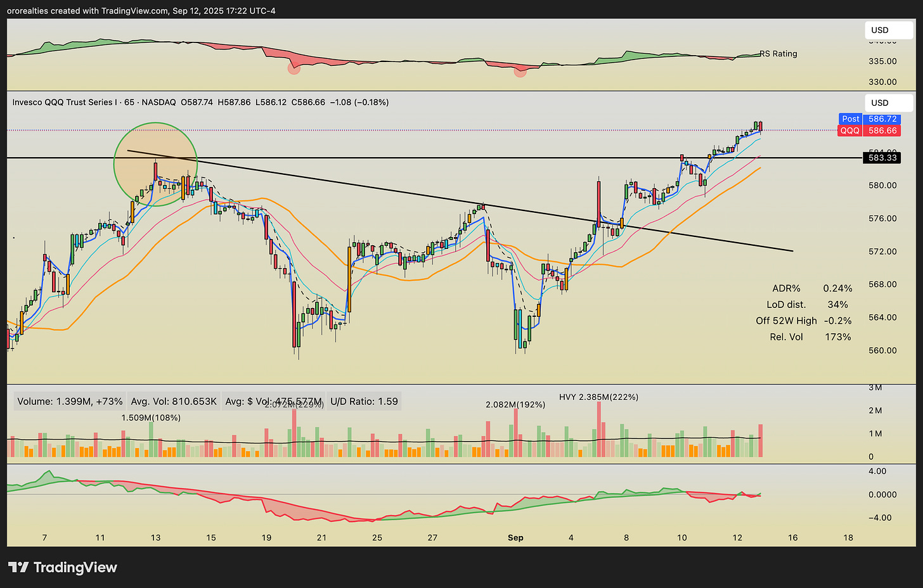The image size is (923, 588).
Task: Click the green circle highlighting the August 13 peak
Action: click(x=155, y=165)
